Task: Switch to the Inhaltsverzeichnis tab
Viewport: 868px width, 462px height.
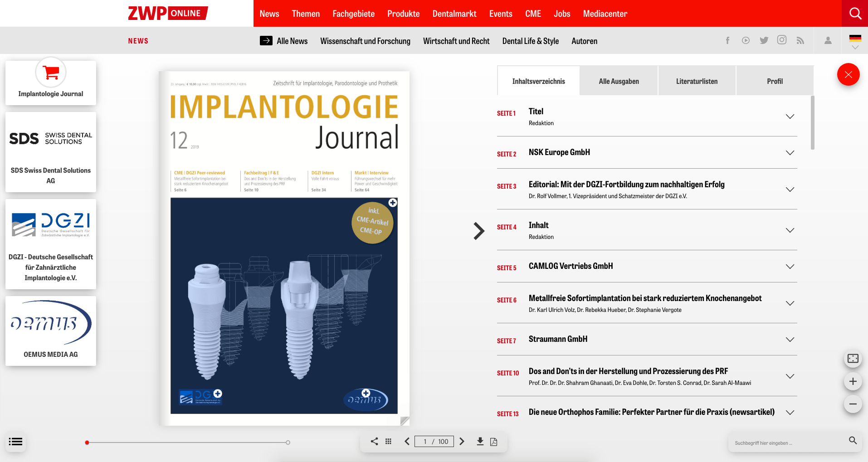Action: (x=538, y=81)
